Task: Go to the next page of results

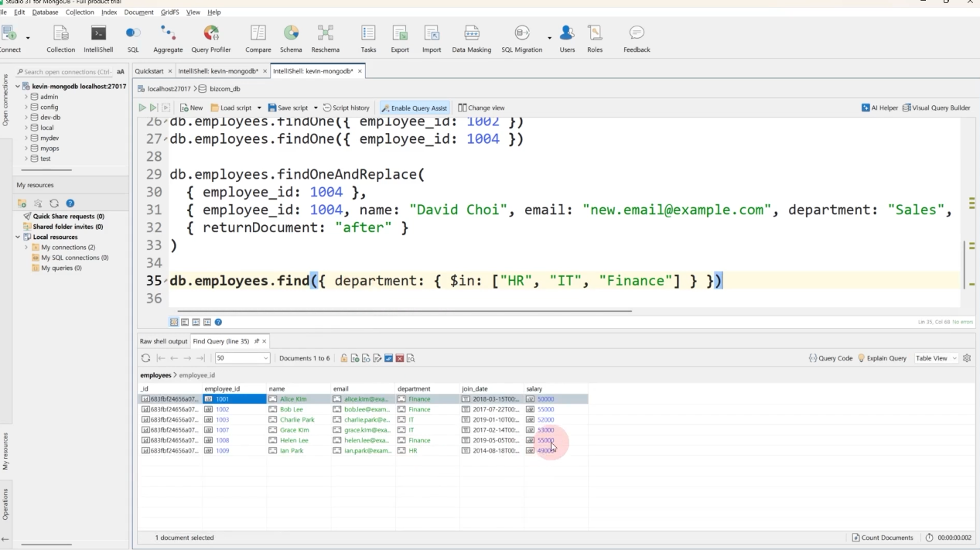Action: [x=187, y=358]
